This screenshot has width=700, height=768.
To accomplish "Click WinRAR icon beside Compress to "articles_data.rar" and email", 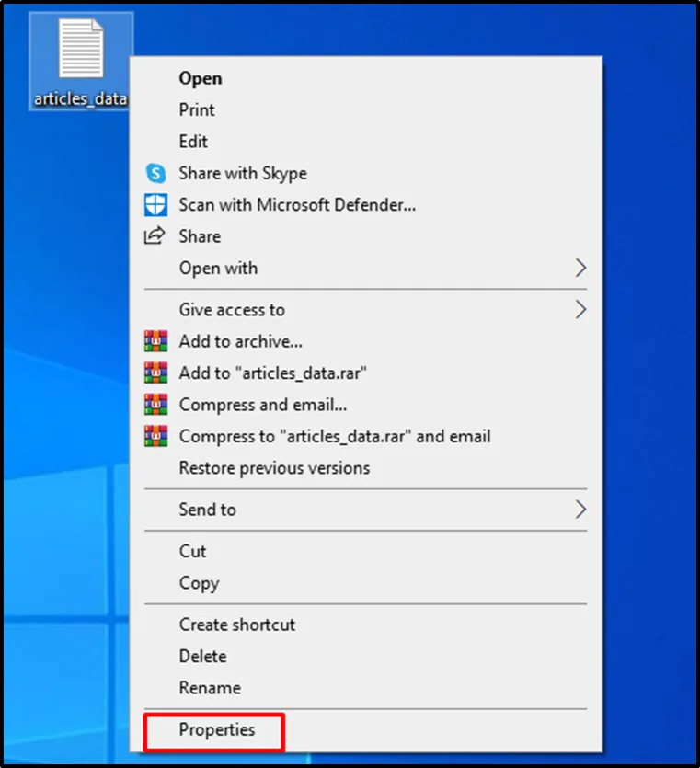I will (x=156, y=436).
